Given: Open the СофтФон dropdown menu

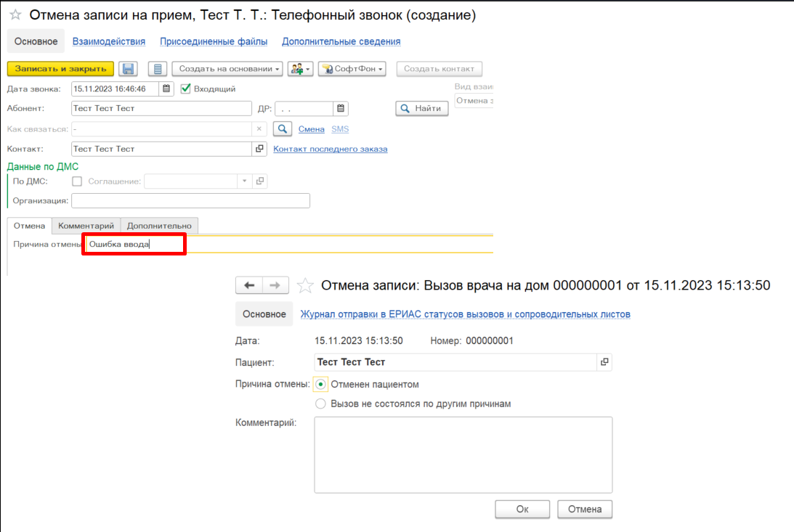Looking at the screenshot, I should (352, 69).
